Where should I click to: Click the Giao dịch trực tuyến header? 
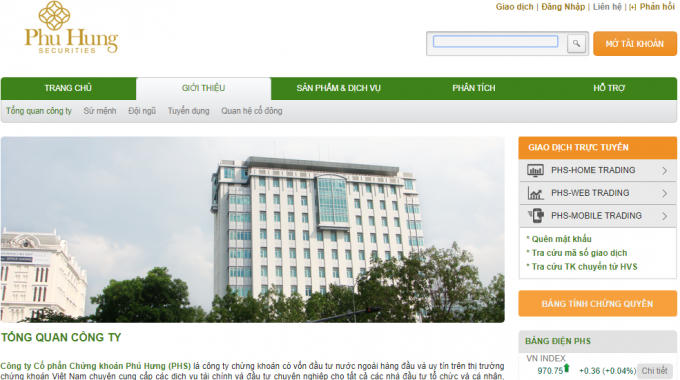(598, 147)
